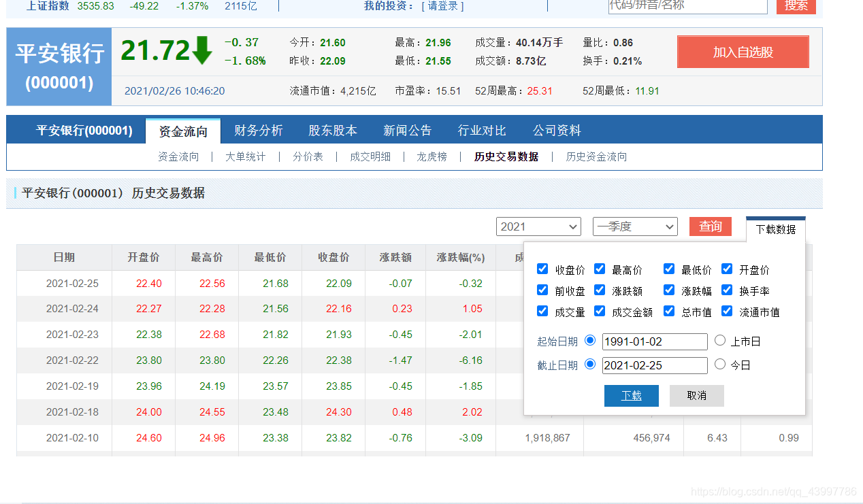Click the 上证指数 index link
Screen dimensions: 863x504
tap(48, 5)
